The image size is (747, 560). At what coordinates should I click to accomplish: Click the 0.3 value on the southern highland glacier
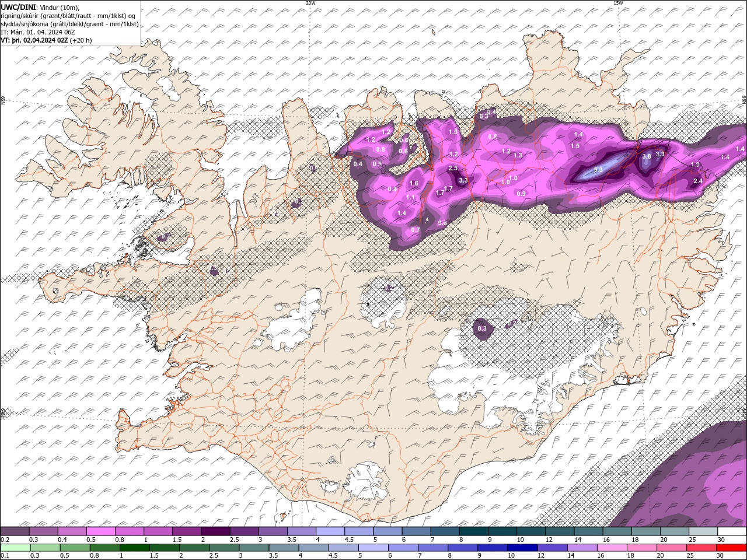click(482, 329)
